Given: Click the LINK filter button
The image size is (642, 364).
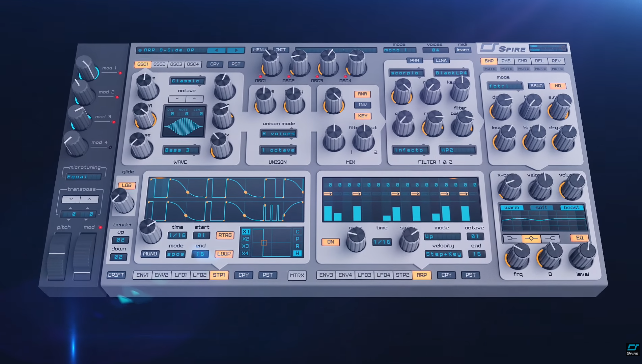Looking at the screenshot, I should [x=441, y=60].
